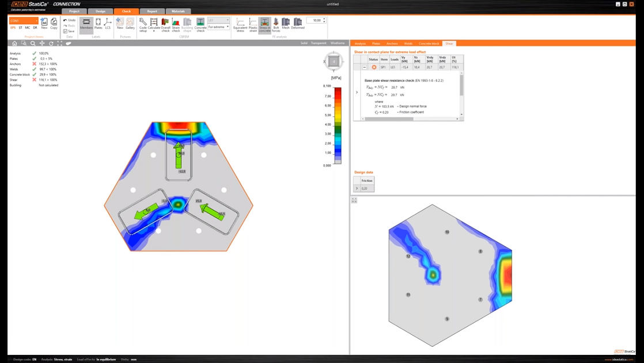
Task: Select the MC analysis type
Action: pos(28,28)
